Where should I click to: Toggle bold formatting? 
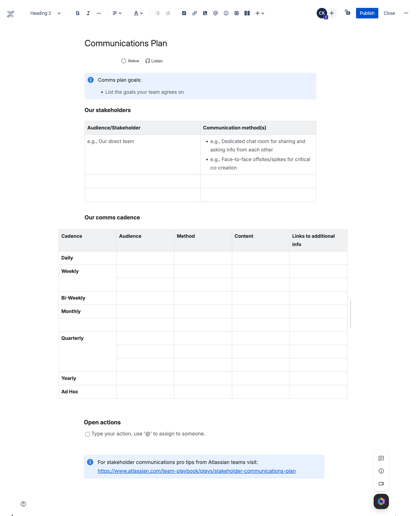point(77,13)
